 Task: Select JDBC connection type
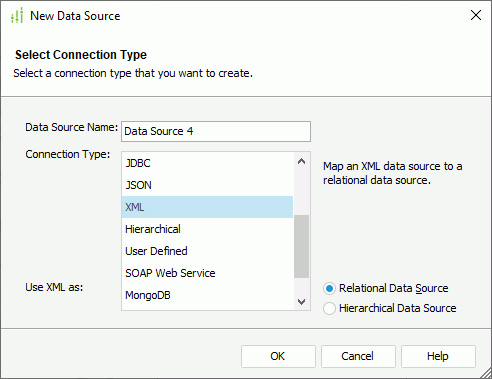207,163
